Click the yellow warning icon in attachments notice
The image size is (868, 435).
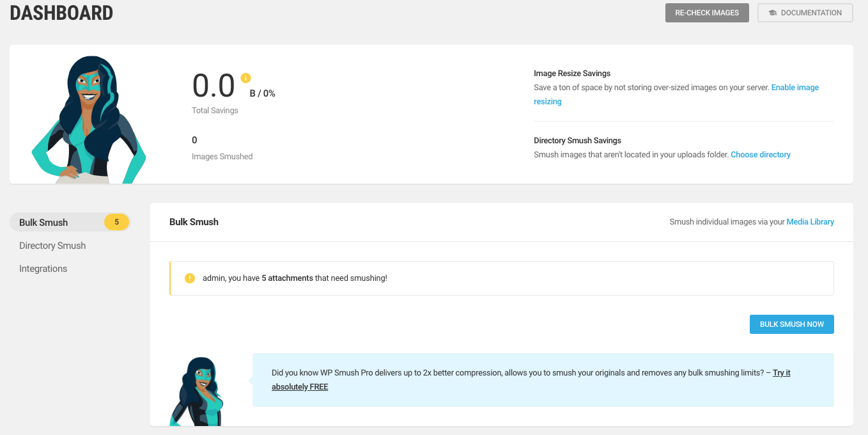[x=190, y=278]
